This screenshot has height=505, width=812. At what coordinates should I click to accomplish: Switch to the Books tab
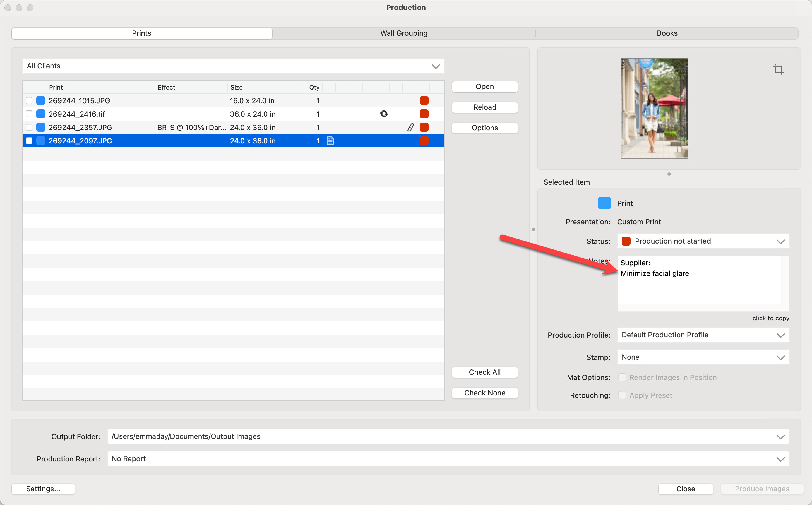(x=667, y=33)
